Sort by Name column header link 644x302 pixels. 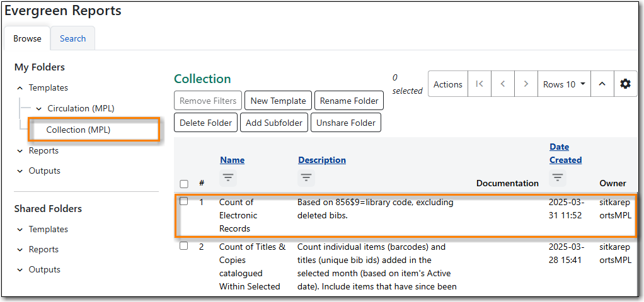tap(232, 160)
